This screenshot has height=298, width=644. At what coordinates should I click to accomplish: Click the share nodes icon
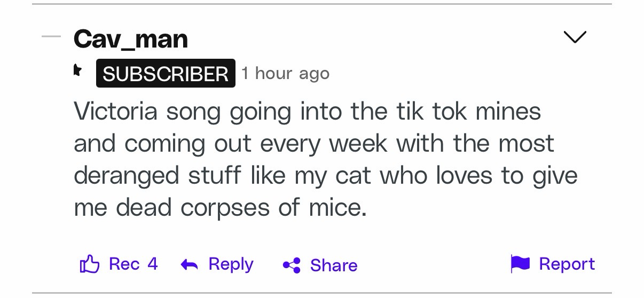pyautogui.click(x=292, y=265)
